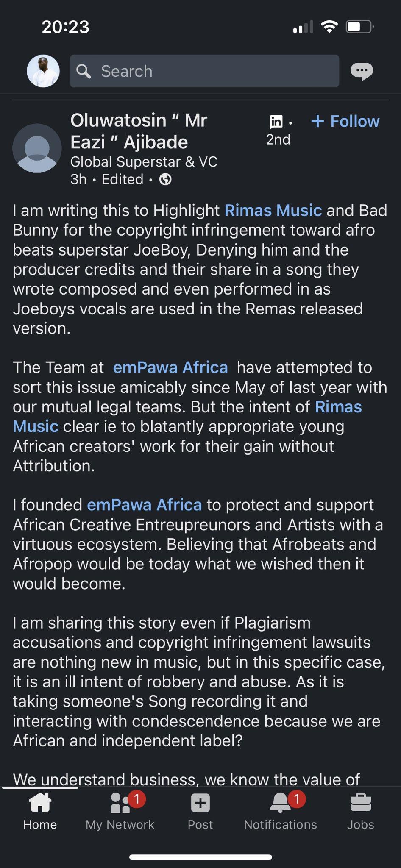Open the messaging chat icon
This screenshot has height=868, width=401.
361,71
